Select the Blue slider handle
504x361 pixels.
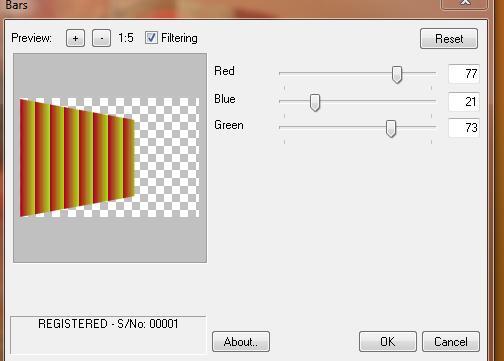(x=315, y=102)
